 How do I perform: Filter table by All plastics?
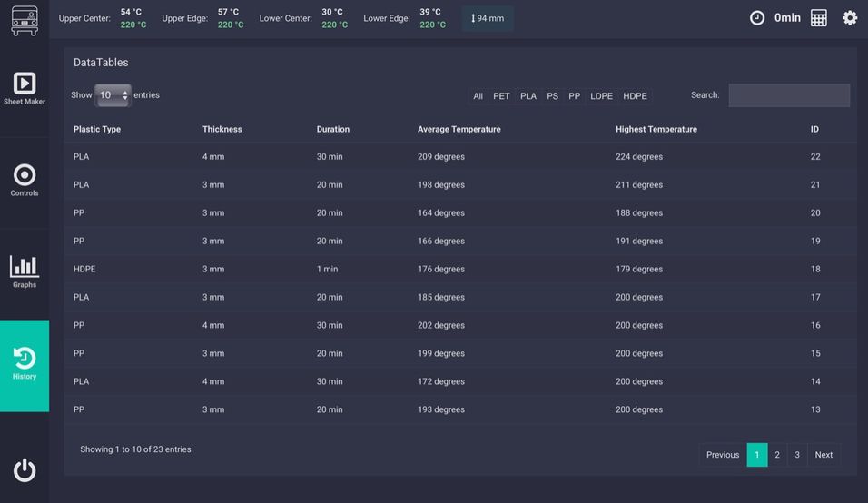[x=478, y=96]
